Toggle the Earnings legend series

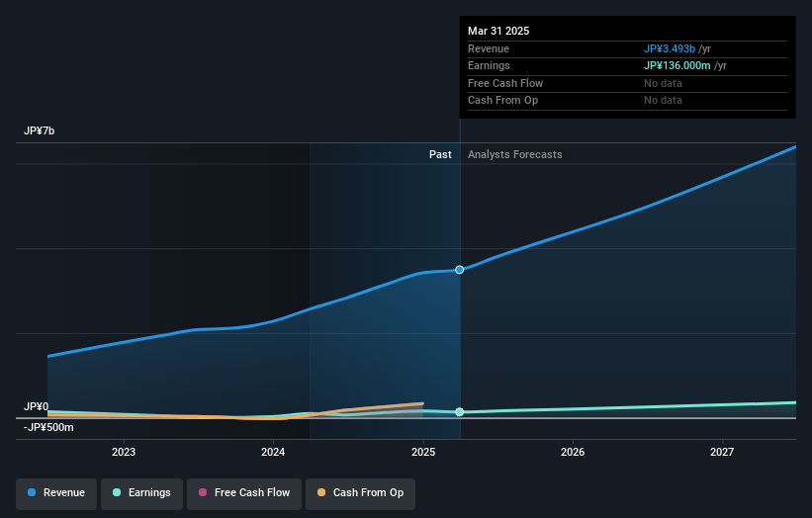[141, 493]
